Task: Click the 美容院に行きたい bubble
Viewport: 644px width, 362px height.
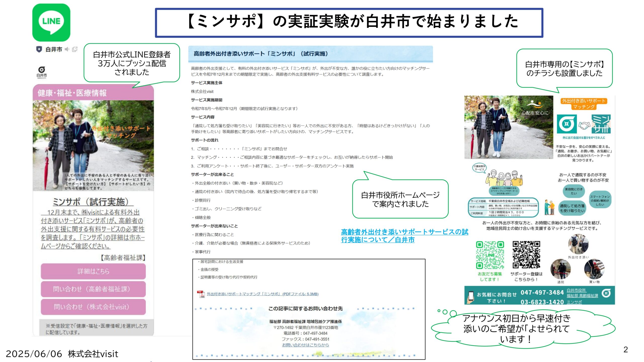Action: coord(574,191)
